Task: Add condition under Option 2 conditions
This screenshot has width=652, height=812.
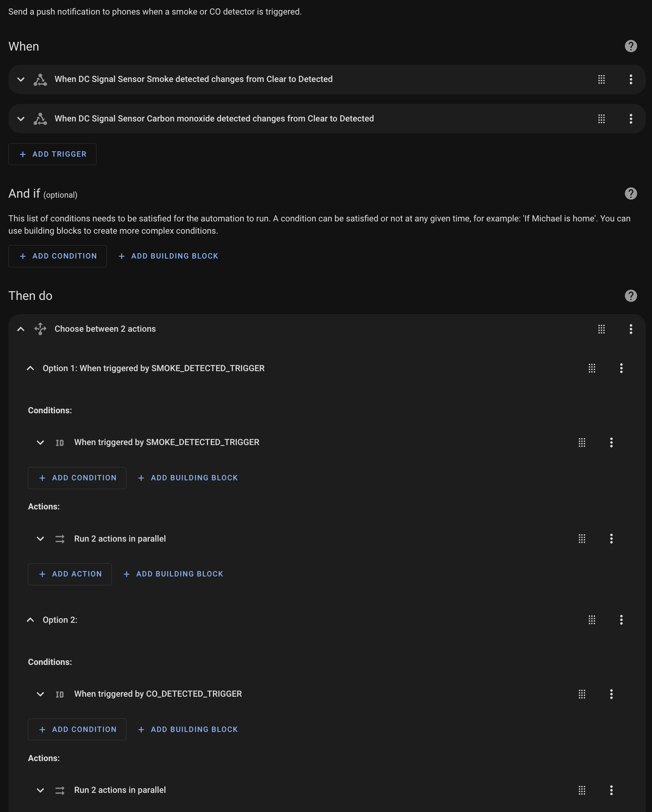Action: click(77, 730)
